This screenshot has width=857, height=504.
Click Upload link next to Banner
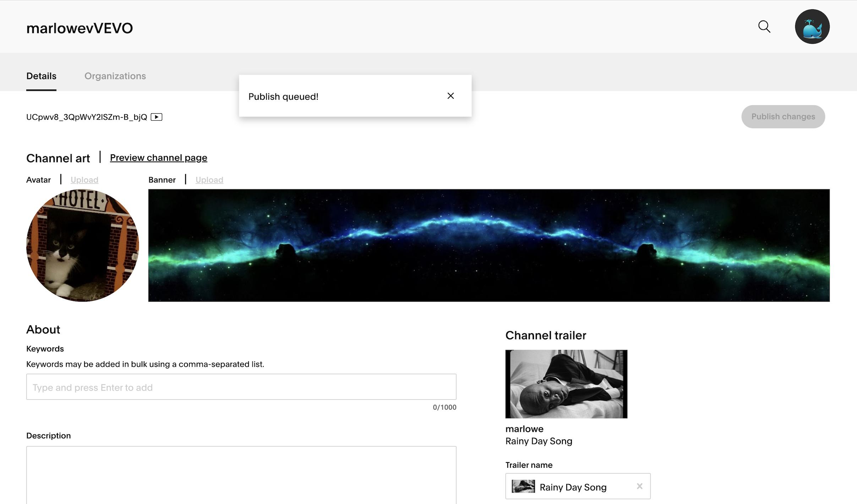click(209, 180)
